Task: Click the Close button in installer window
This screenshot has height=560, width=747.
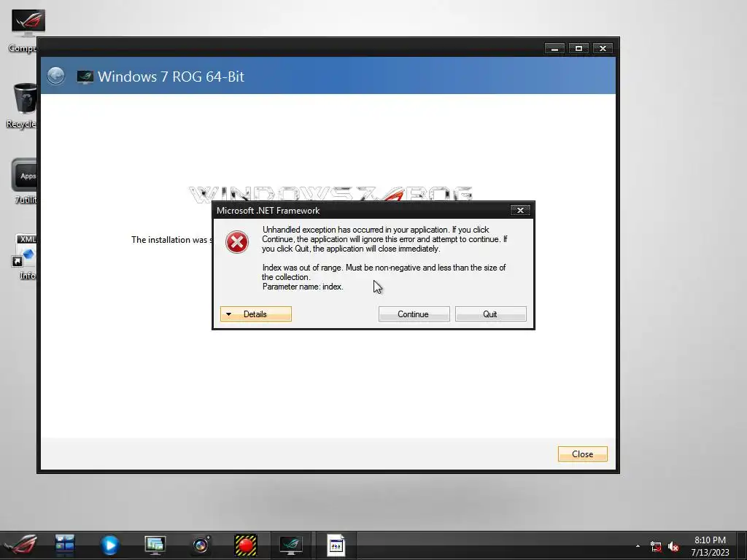Action: (x=582, y=454)
